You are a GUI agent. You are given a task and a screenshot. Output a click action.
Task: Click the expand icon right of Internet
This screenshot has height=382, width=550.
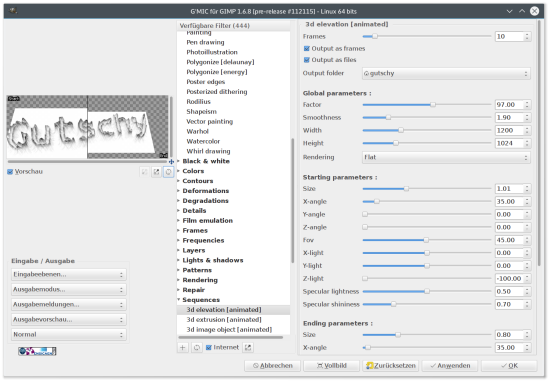click(x=248, y=348)
